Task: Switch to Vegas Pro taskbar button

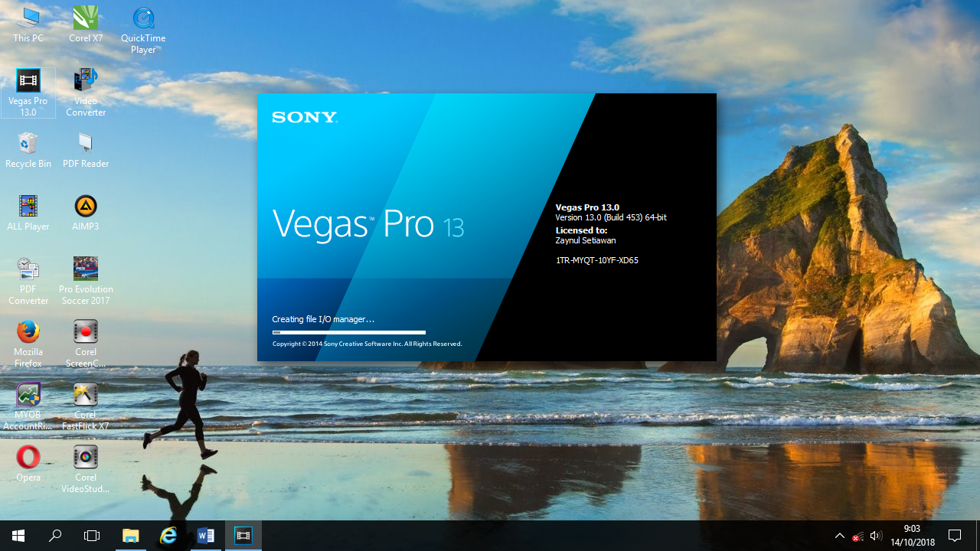Action: [243, 536]
